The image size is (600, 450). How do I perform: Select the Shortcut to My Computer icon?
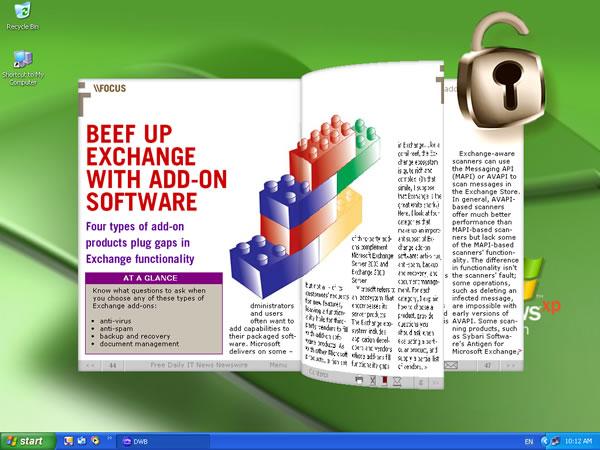(22, 68)
